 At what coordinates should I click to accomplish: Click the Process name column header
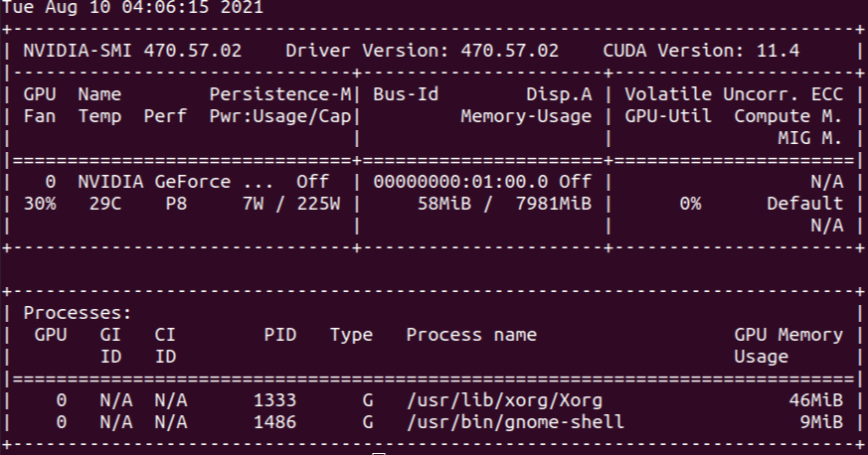tap(471, 335)
